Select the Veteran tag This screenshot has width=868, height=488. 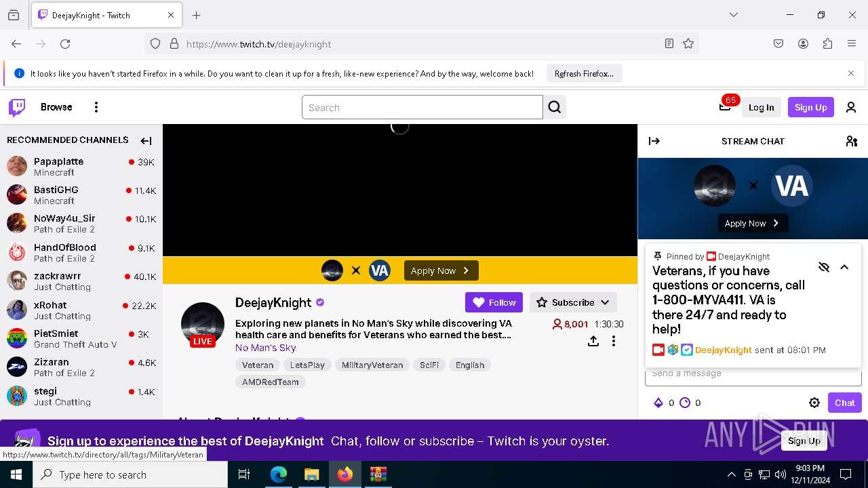[x=258, y=365]
